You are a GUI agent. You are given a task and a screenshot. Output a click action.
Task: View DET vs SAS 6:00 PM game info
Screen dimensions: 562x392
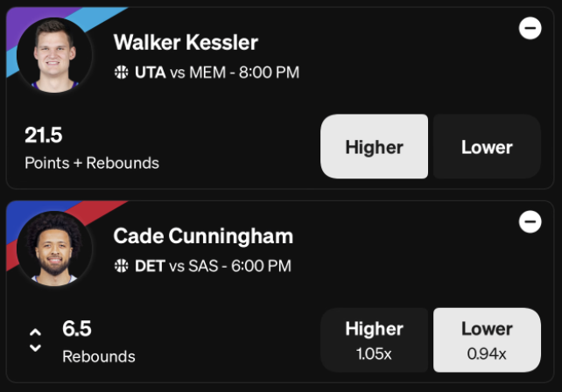click(213, 266)
